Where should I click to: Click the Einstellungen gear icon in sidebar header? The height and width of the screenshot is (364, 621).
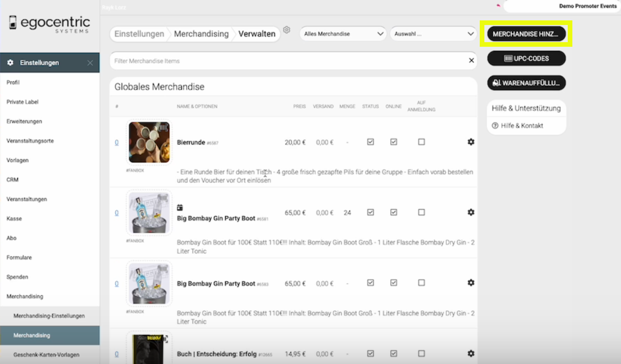click(x=11, y=63)
